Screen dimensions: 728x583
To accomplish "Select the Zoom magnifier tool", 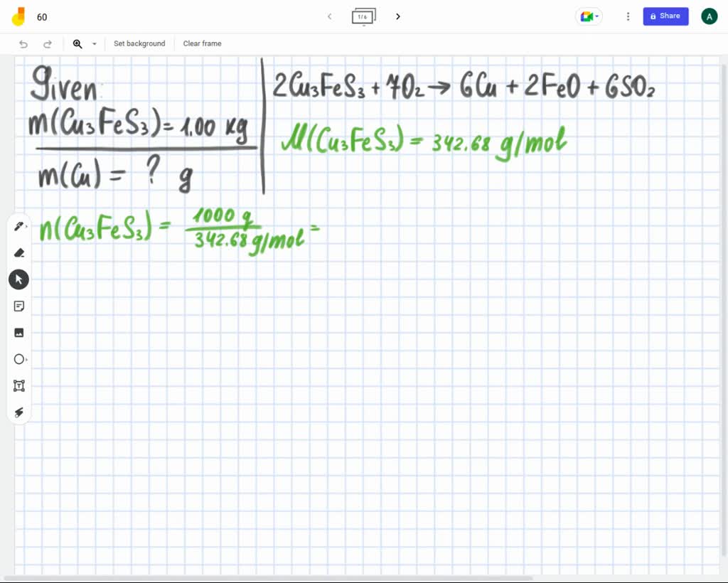I will 77,43.
